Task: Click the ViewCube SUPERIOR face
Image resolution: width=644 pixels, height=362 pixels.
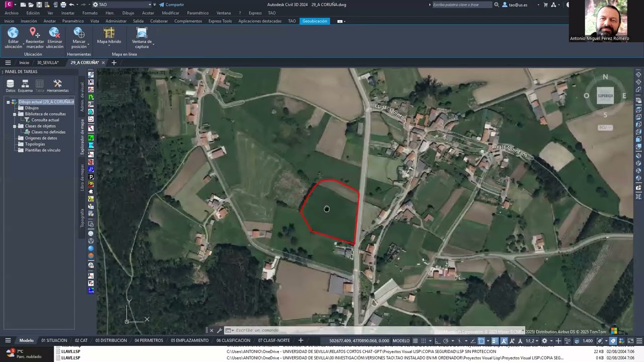Action: pos(605,96)
